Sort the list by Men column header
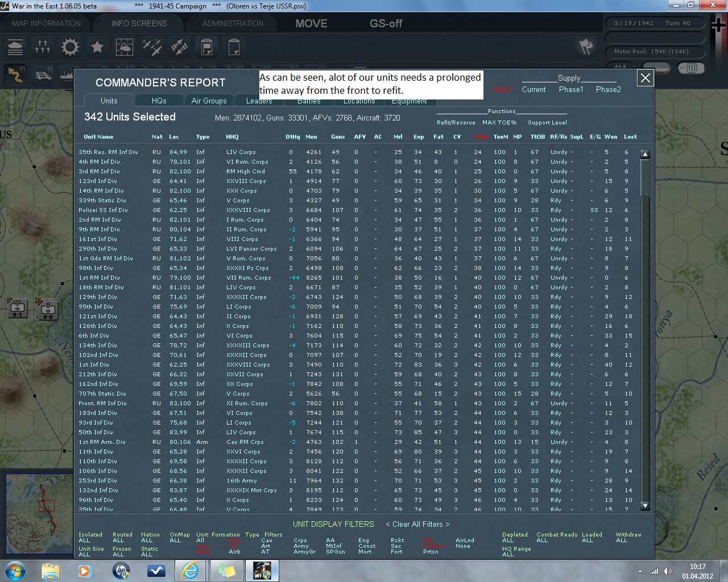This screenshot has width=728, height=582. pos(311,136)
